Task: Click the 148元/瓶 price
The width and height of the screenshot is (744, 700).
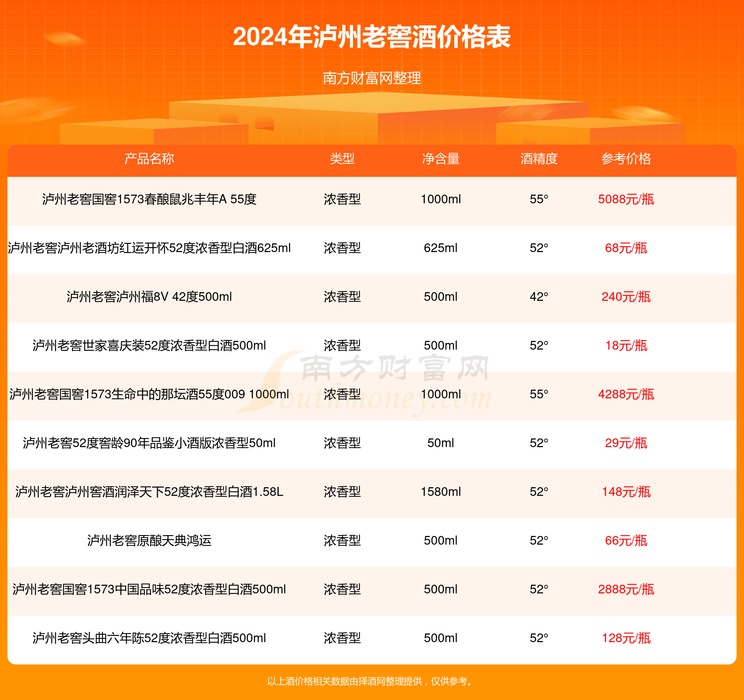Action: coord(626,492)
